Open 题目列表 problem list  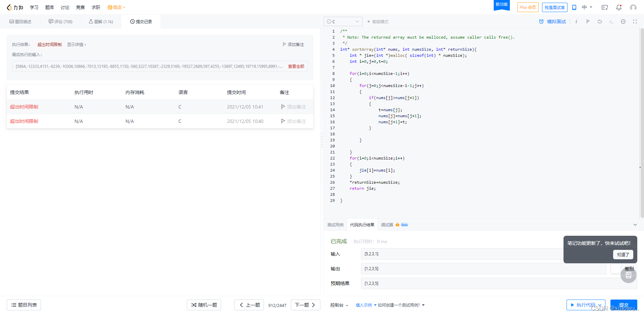[x=24, y=305]
